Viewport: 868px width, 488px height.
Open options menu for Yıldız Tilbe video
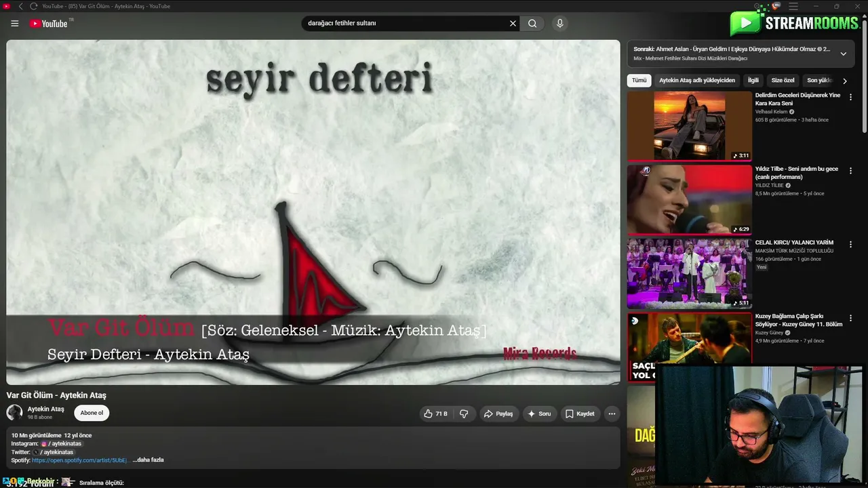850,171
